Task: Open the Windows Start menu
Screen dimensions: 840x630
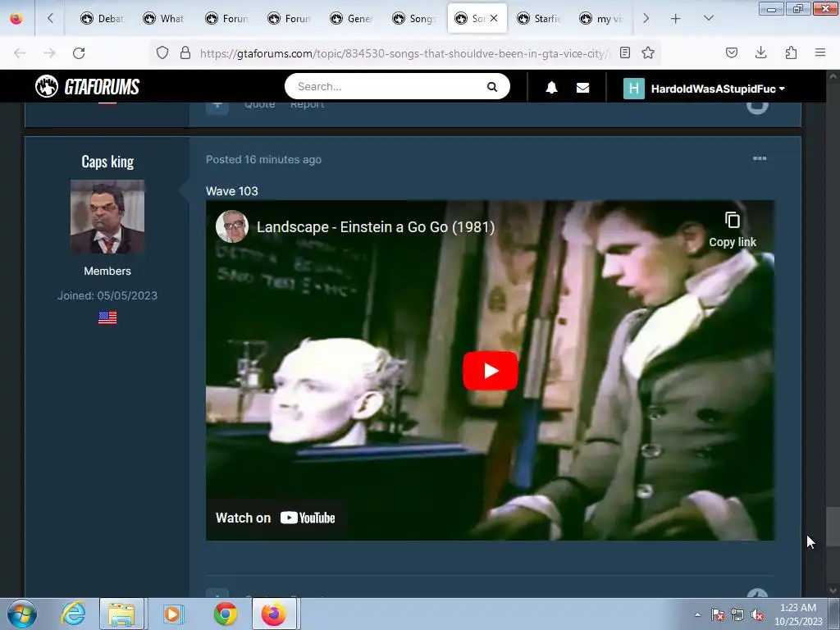Action: coord(22,614)
